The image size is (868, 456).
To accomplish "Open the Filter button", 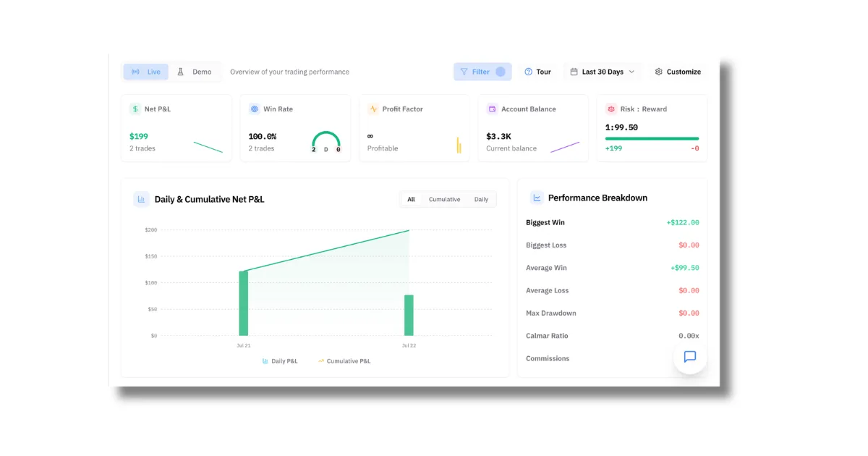I will click(482, 72).
